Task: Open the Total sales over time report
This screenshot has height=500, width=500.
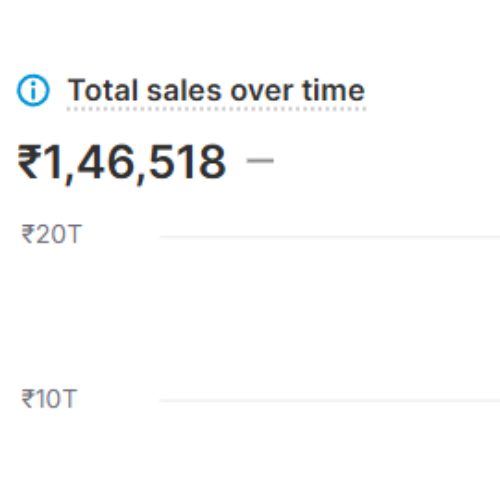Action: [x=216, y=91]
